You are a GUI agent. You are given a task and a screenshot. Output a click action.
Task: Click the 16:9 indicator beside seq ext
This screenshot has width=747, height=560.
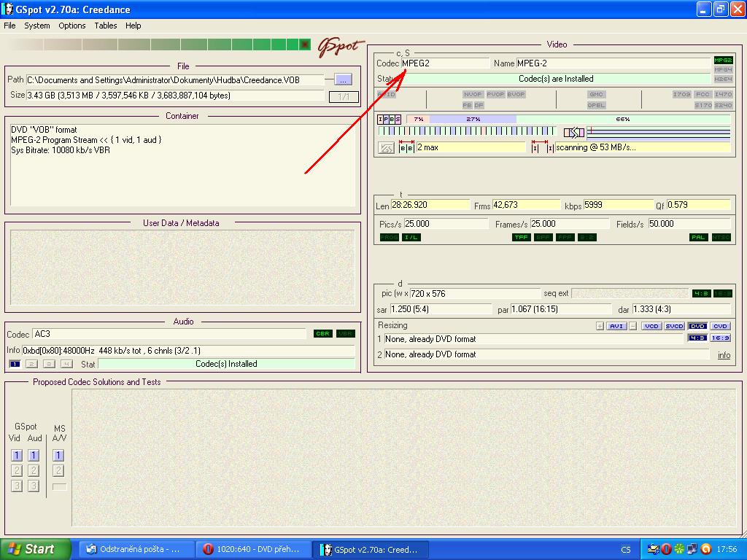click(722, 293)
